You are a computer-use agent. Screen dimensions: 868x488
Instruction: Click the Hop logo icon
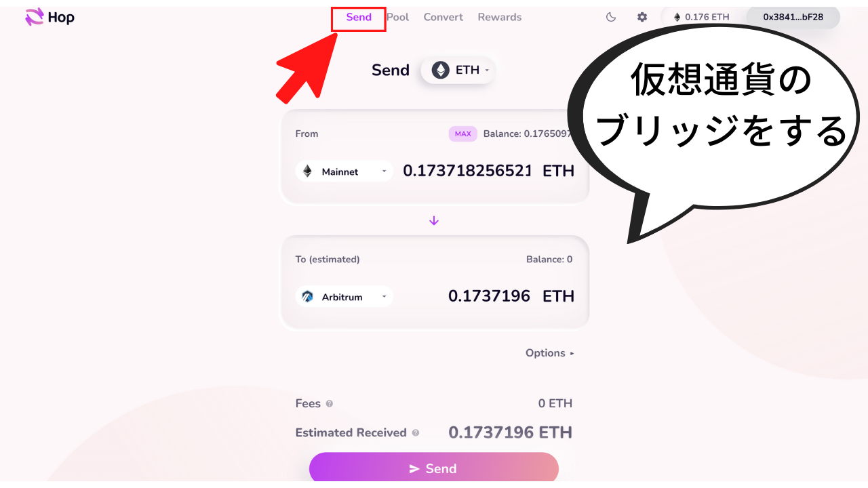pyautogui.click(x=35, y=17)
